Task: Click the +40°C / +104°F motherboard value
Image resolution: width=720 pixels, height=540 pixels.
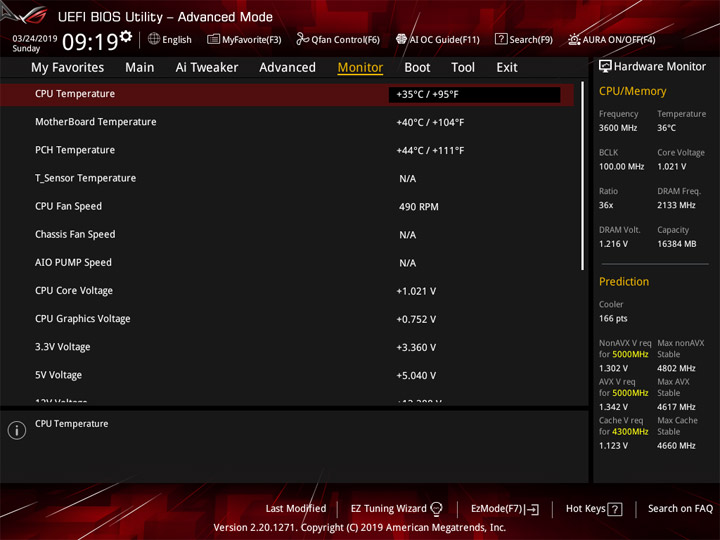Action: click(430, 123)
